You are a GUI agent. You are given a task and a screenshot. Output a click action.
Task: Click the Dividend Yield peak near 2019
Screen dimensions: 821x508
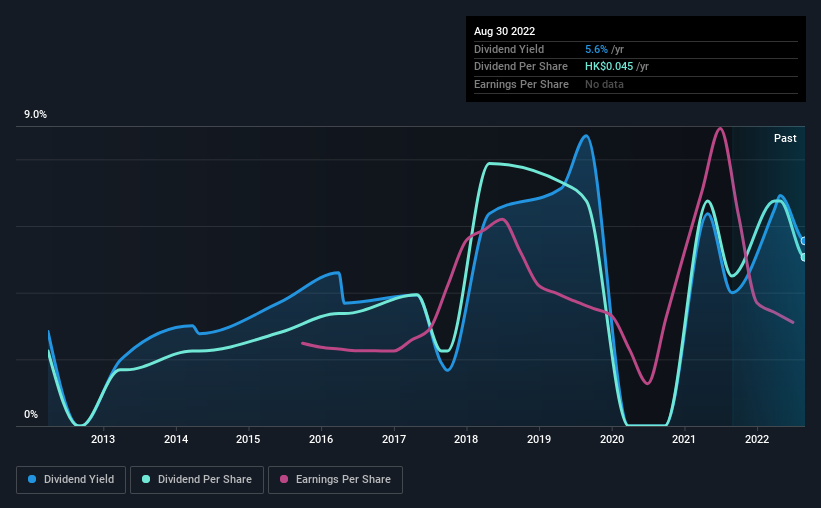point(585,136)
